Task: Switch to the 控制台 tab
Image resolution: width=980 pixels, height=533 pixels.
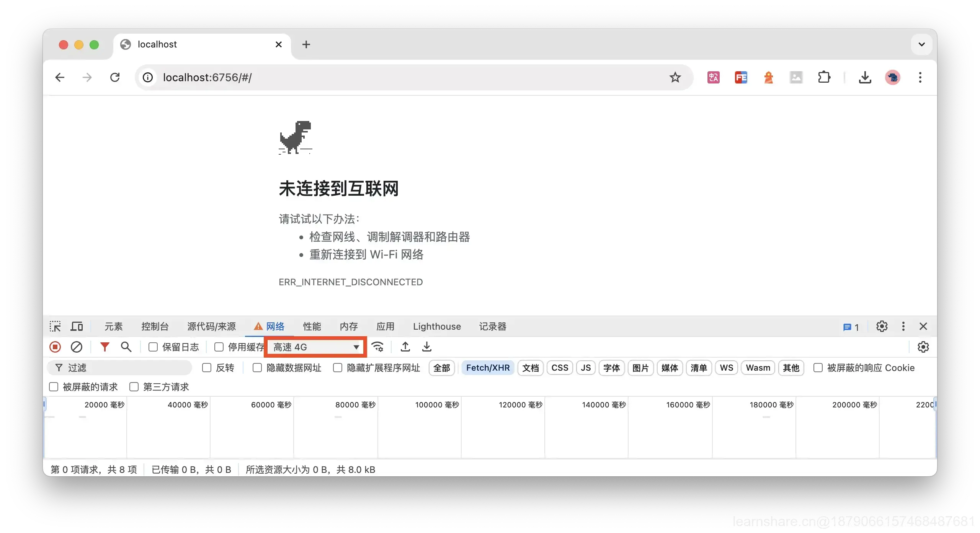Action: click(x=155, y=327)
